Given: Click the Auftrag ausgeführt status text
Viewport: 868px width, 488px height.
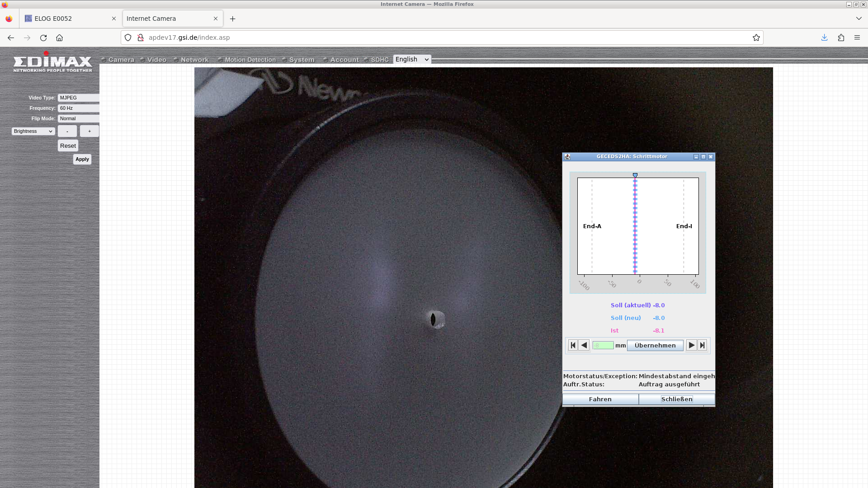Looking at the screenshot, I should coord(669,384).
